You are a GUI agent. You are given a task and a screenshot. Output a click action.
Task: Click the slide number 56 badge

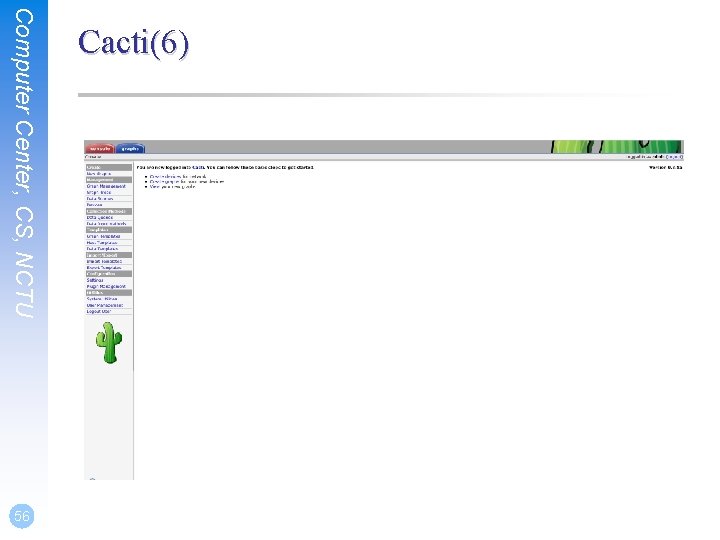click(x=22, y=516)
